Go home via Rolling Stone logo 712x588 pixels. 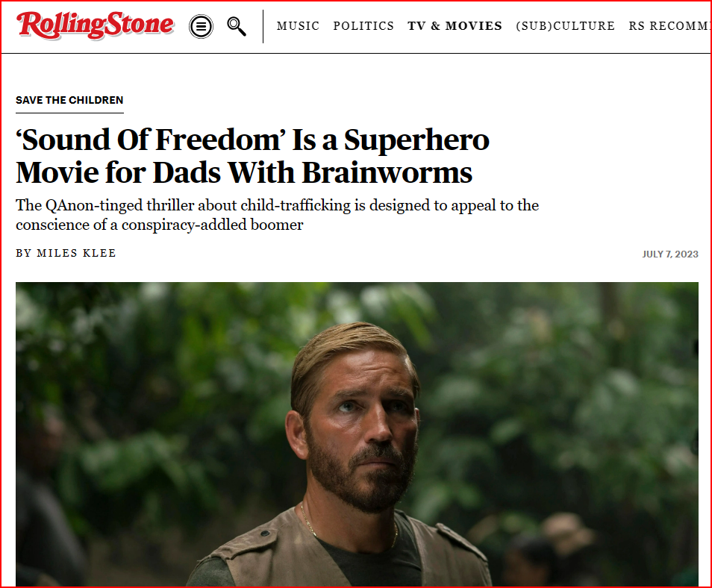tap(96, 25)
